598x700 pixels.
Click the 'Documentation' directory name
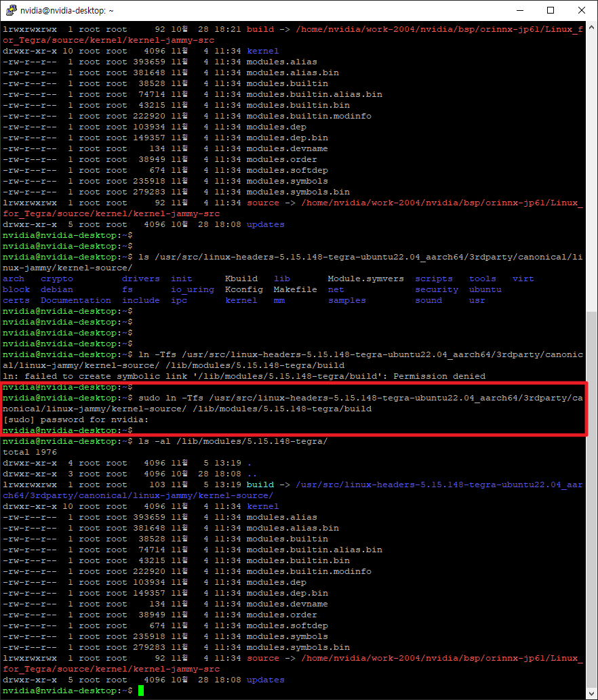76,300
